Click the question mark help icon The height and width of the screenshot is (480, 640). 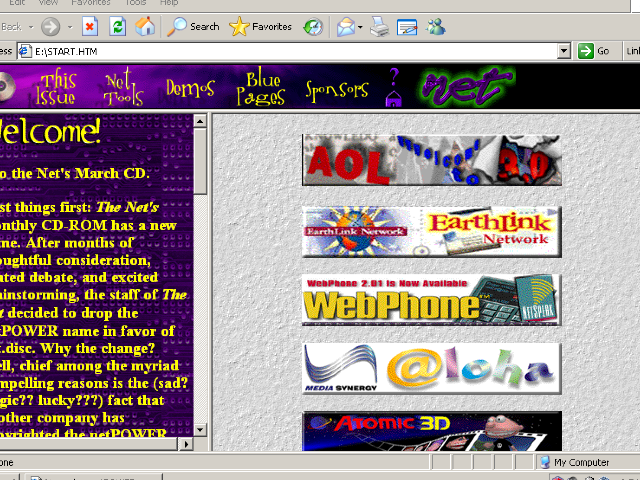(x=393, y=76)
